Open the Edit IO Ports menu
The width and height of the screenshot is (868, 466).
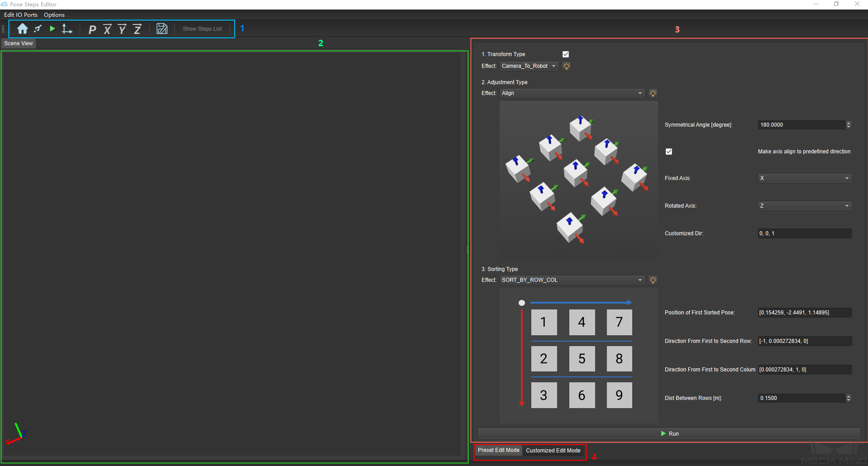pos(21,15)
